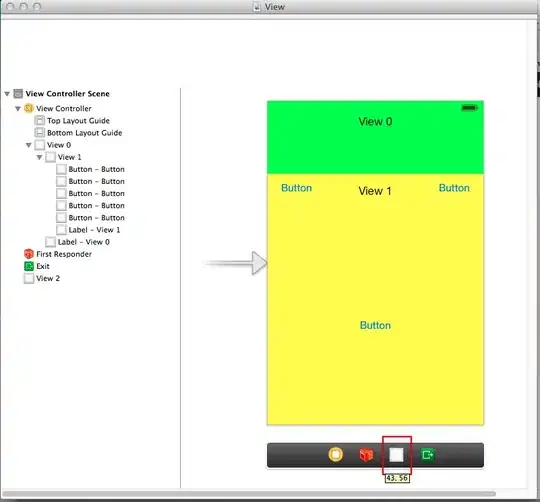Viewport: 540px width, 502px height.
Task: Select Exit in the document outline
Action: [x=37, y=266]
